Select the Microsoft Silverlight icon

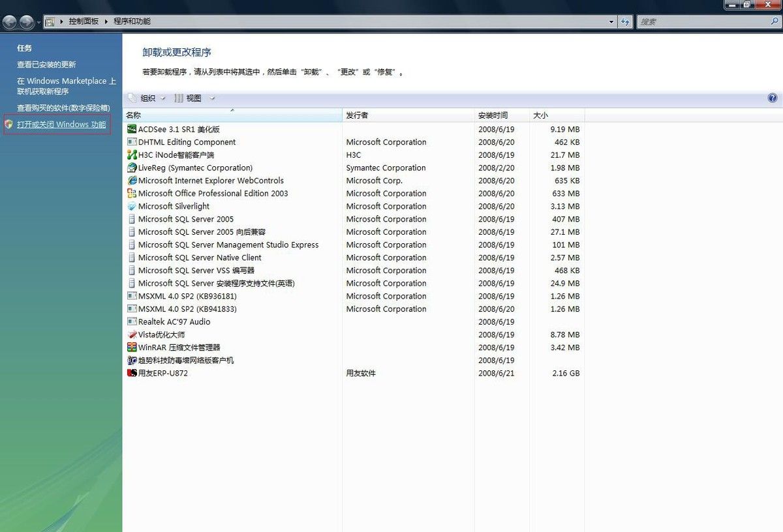(132, 206)
